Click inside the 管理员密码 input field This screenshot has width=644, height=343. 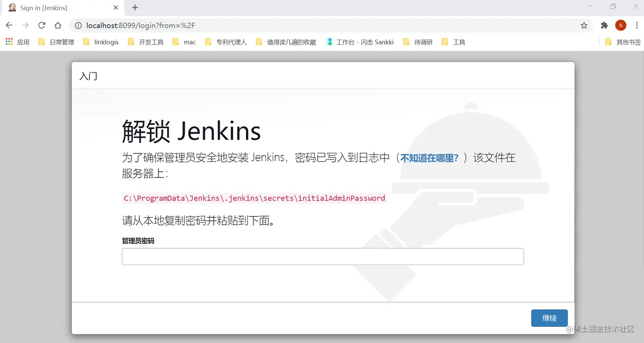[323, 256]
